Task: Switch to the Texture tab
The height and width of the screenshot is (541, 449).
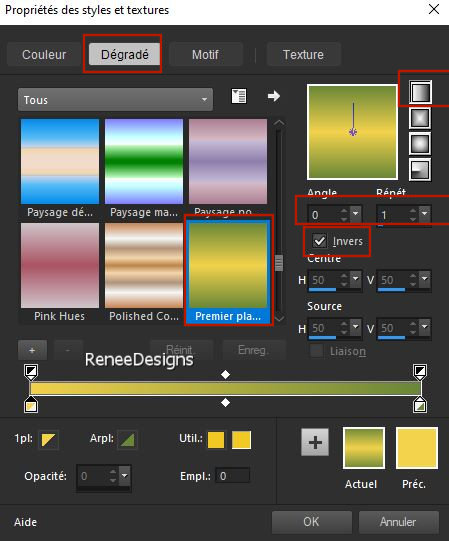Action: click(303, 54)
